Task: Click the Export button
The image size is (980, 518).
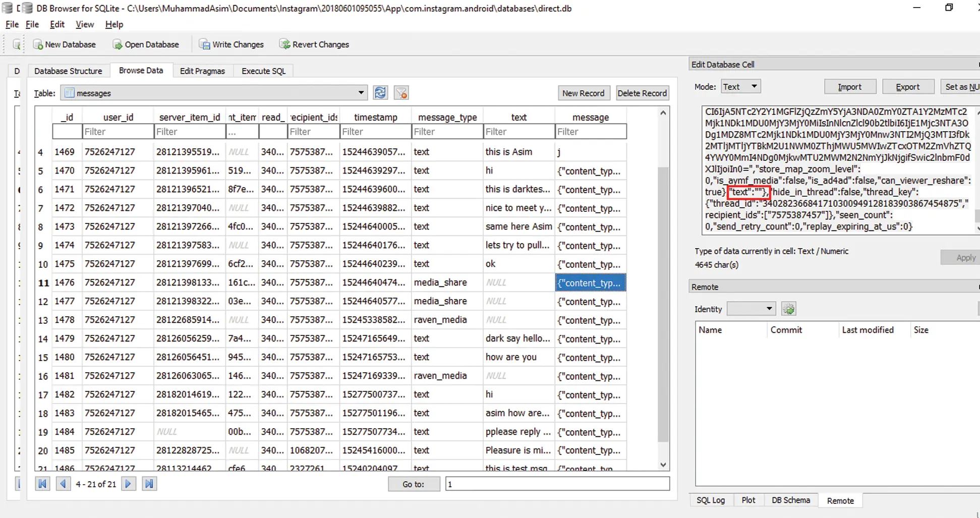Action: (x=907, y=87)
